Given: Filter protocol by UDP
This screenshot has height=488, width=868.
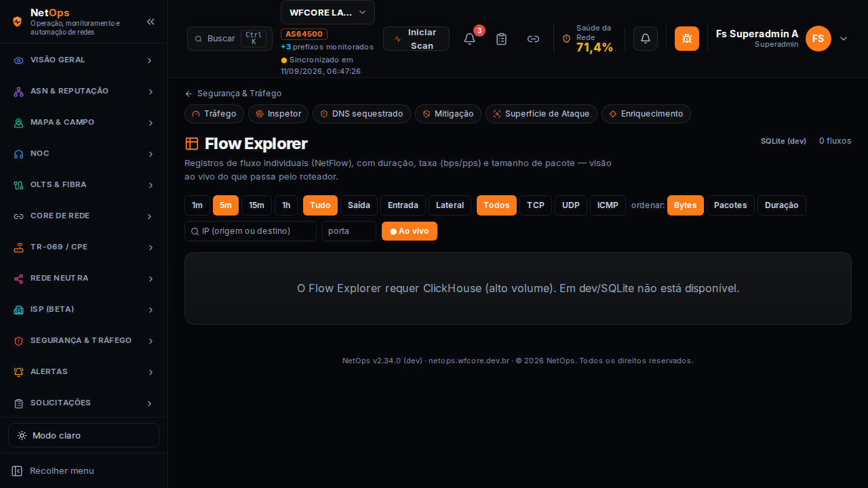Looking at the screenshot, I should point(571,205).
